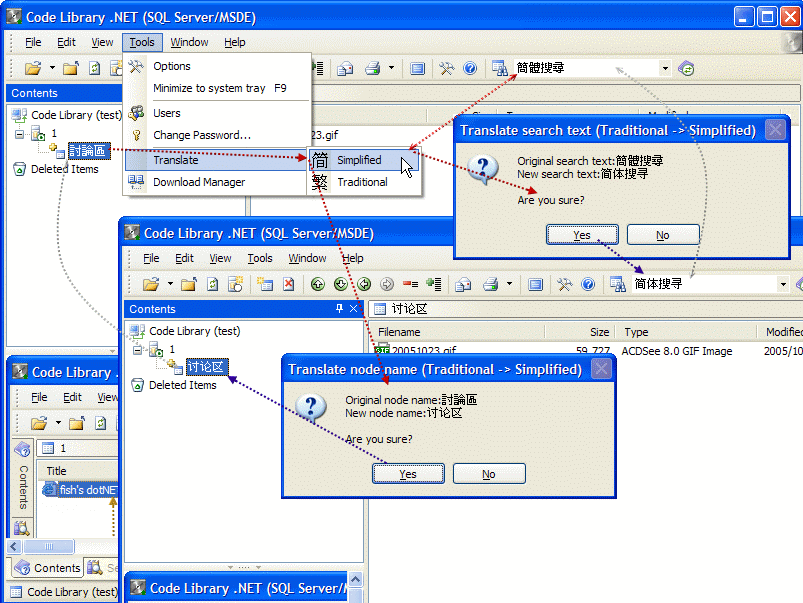Confirm Yes in Translate search text dialog
Image resolution: width=803 pixels, height=603 pixels.
pos(582,235)
